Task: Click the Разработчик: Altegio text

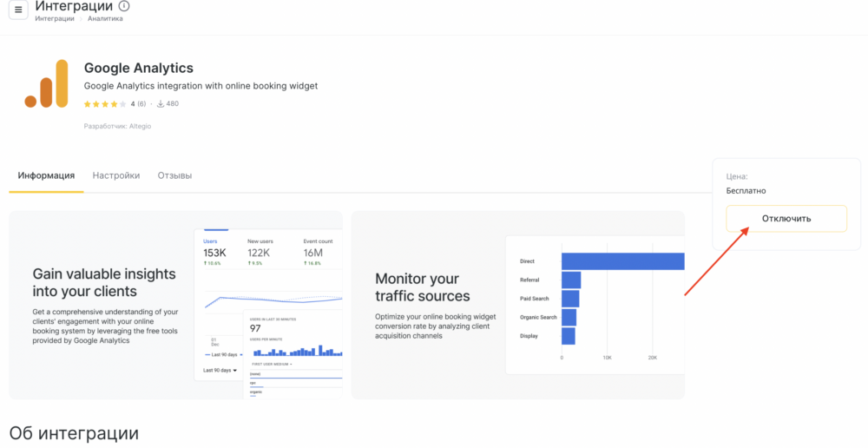Action: point(116,126)
